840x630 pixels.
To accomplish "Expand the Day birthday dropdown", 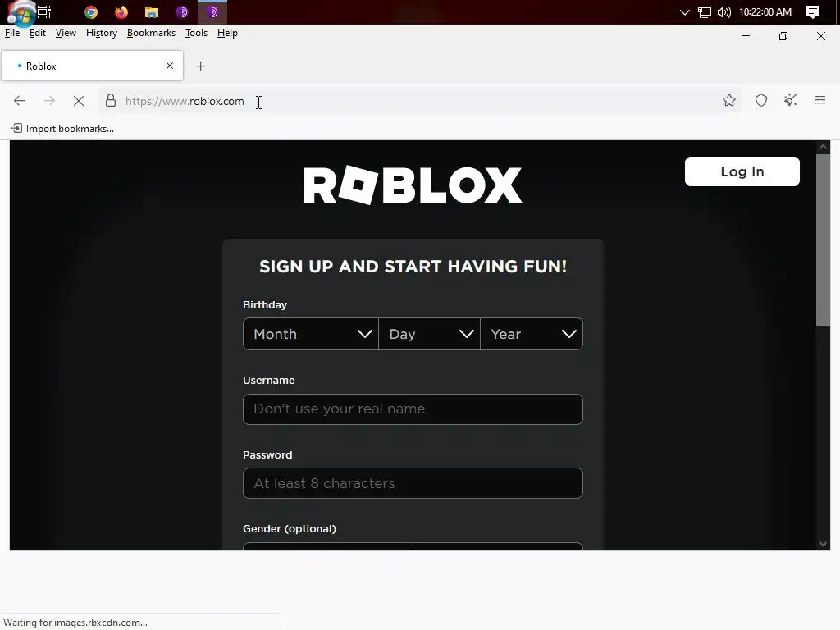I will click(x=429, y=334).
